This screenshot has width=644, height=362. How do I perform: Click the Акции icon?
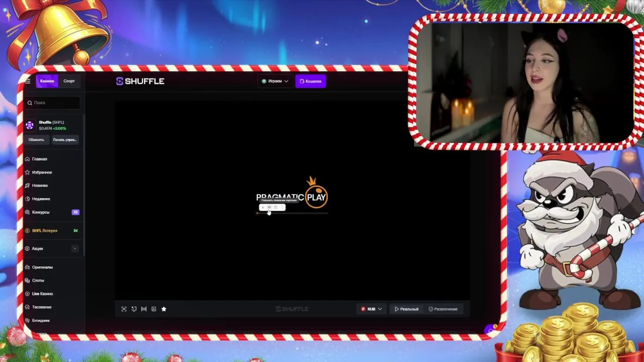point(28,248)
